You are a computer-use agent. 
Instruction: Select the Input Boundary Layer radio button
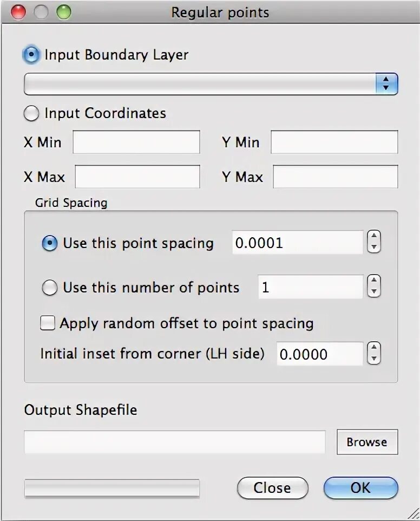pos(32,55)
